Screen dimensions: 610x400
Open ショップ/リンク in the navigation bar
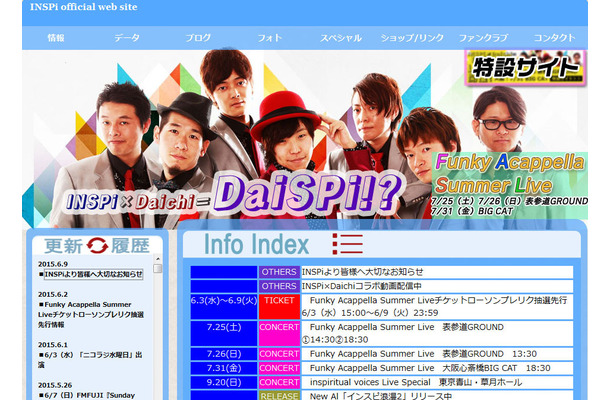coord(412,38)
